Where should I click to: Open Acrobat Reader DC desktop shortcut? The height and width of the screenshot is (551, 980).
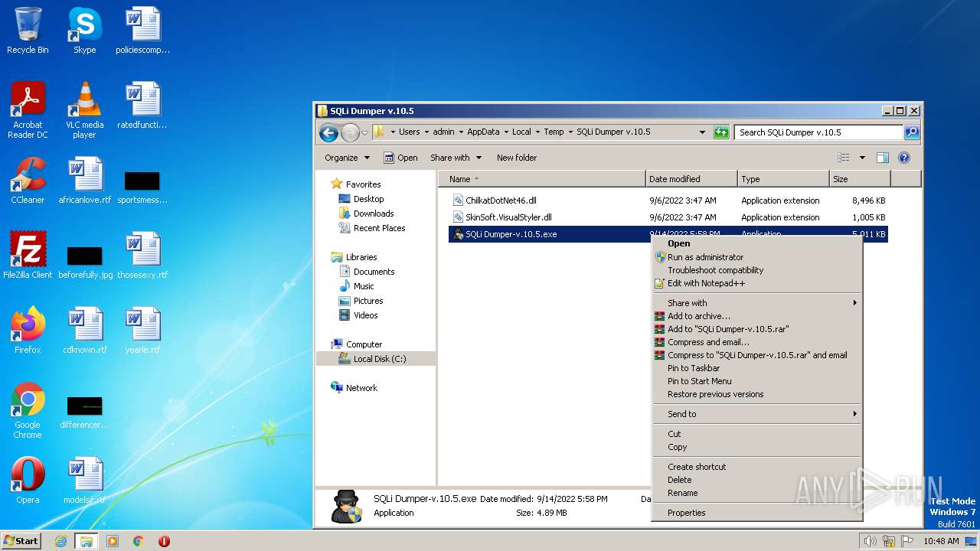click(28, 109)
